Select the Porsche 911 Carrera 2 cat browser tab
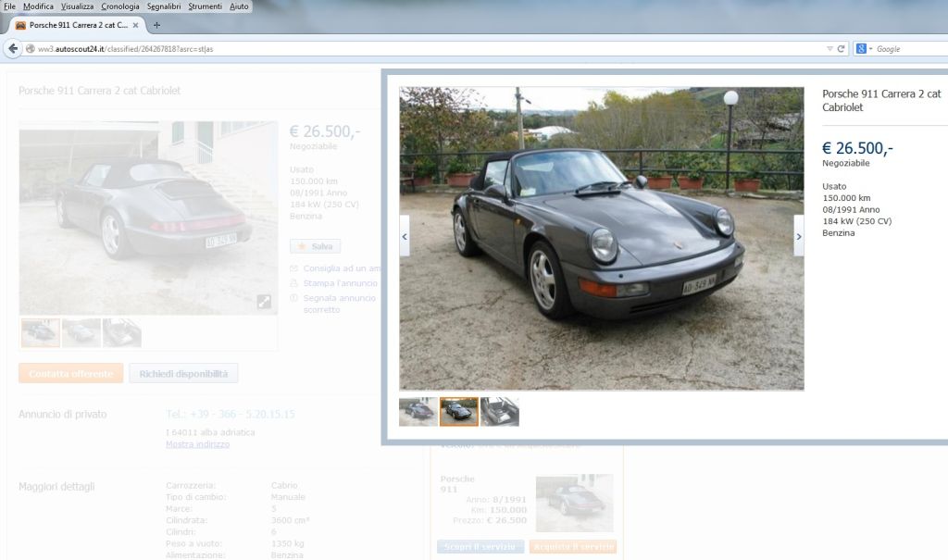The image size is (948, 560). [x=77, y=25]
